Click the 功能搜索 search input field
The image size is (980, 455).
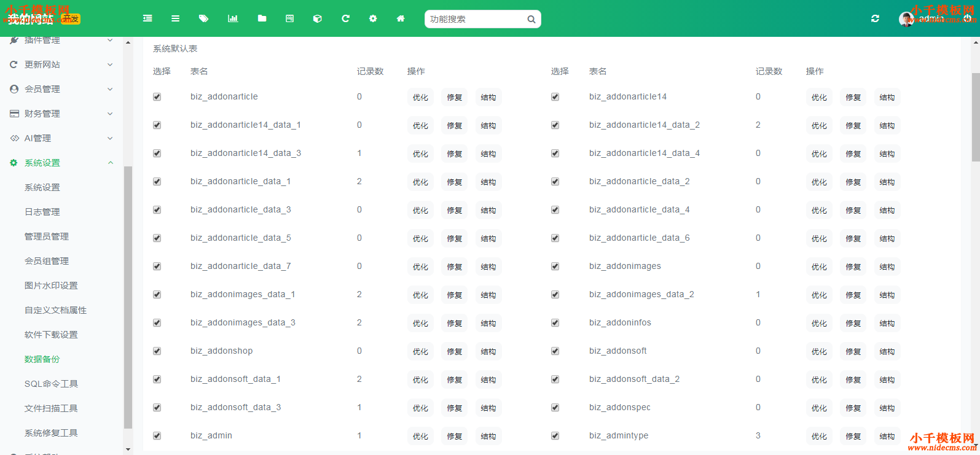pos(476,19)
